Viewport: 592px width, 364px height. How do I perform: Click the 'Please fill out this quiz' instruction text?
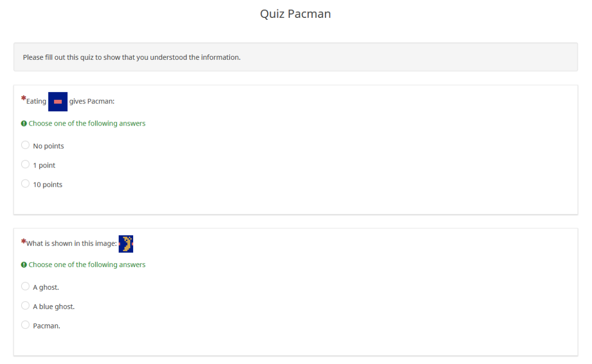point(132,57)
